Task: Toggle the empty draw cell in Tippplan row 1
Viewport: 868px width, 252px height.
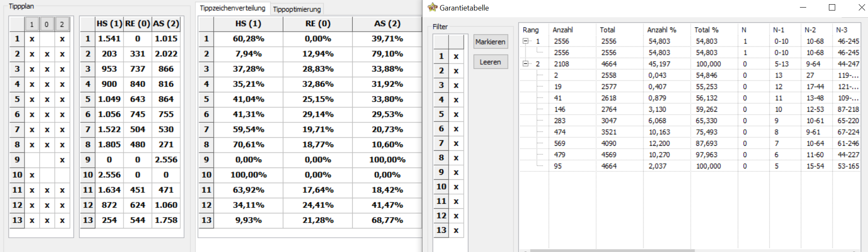Action: pyautogui.click(x=47, y=39)
